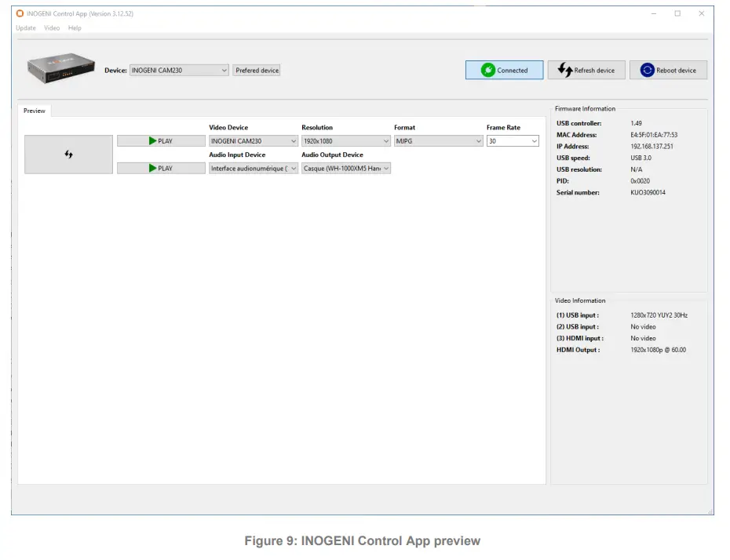This screenshot has width=730, height=560.
Task: Click the (3) HDMI input label
Action: point(579,339)
